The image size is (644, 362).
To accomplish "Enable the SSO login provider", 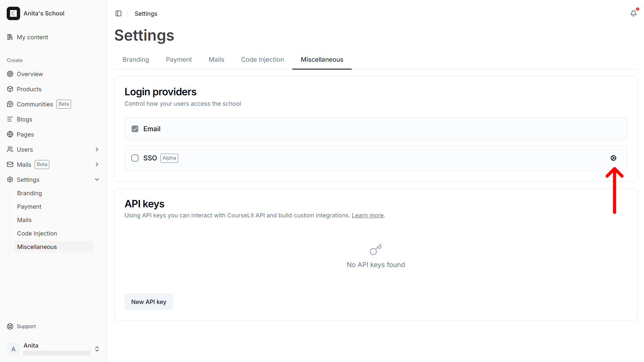I will pyautogui.click(x=135, y=158).
